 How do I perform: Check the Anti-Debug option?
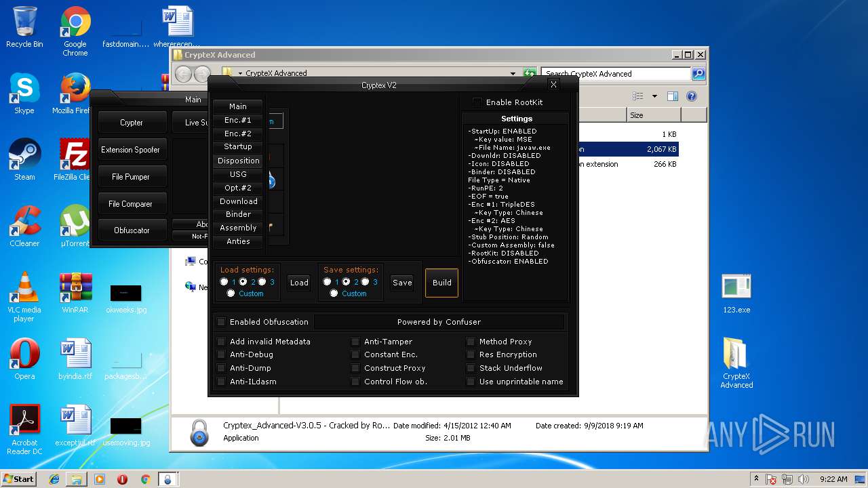221,354
